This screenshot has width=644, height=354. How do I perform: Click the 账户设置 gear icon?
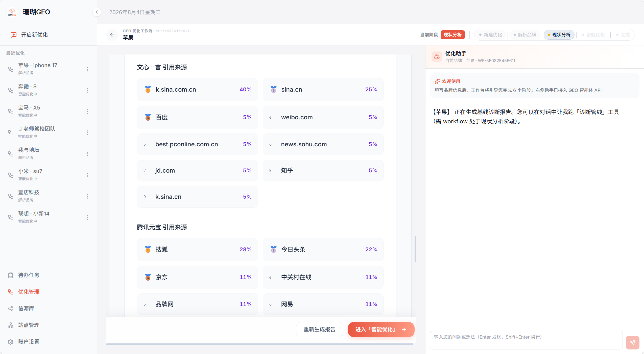pyautogui.click(x=11, y=342)
